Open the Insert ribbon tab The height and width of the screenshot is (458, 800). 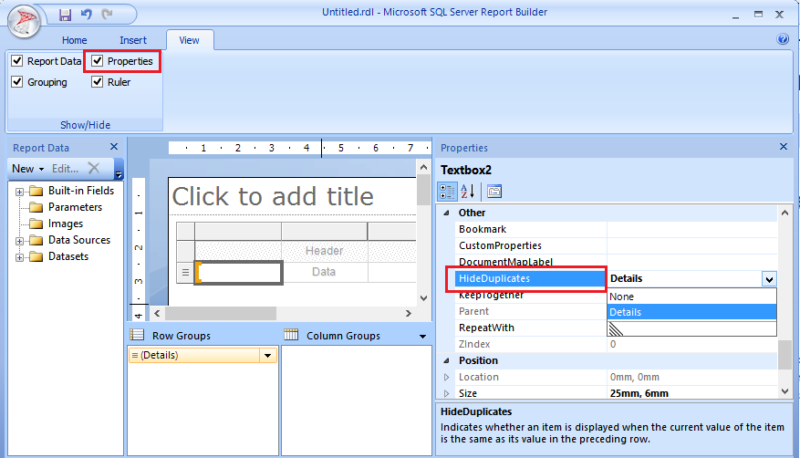133,40
